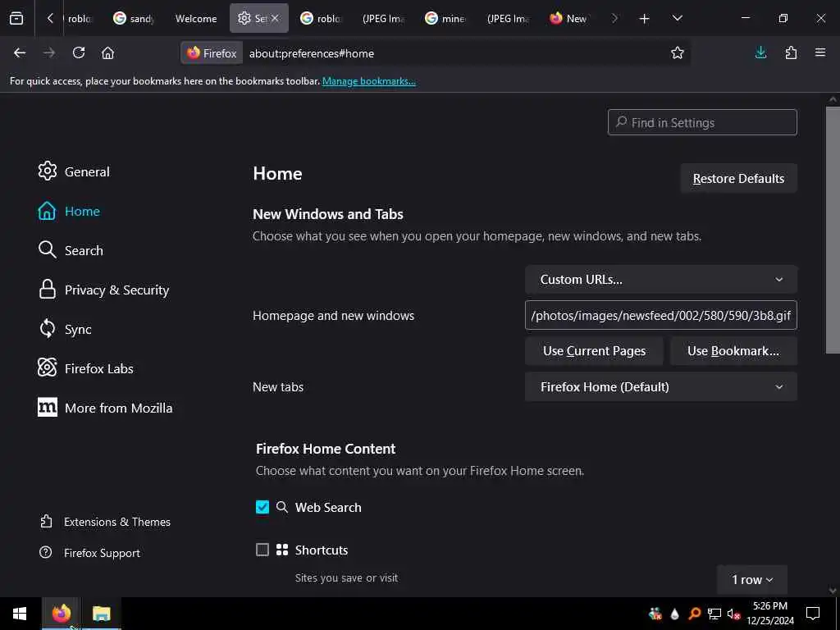Expand the Custom URLs homepage dropdown
The width and height of the screenshot is (840, 630).
coord(660,280)
